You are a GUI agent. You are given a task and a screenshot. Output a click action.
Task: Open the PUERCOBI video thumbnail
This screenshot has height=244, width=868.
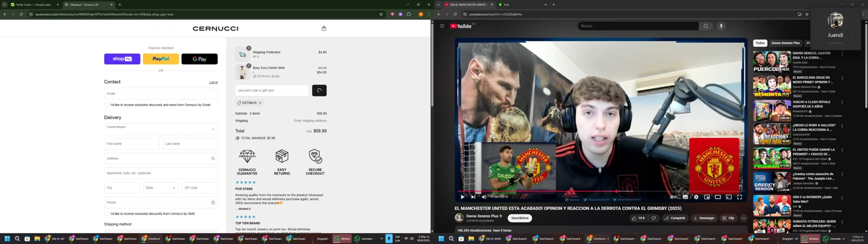tap(772, 62)
